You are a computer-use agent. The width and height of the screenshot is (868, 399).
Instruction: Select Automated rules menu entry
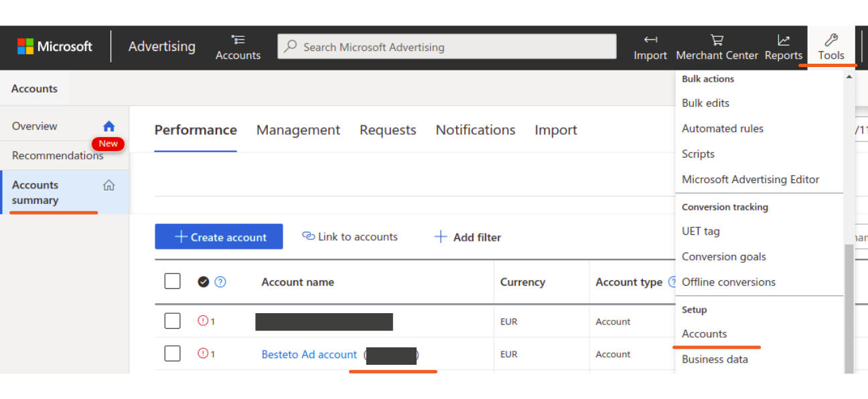(722, 129)
